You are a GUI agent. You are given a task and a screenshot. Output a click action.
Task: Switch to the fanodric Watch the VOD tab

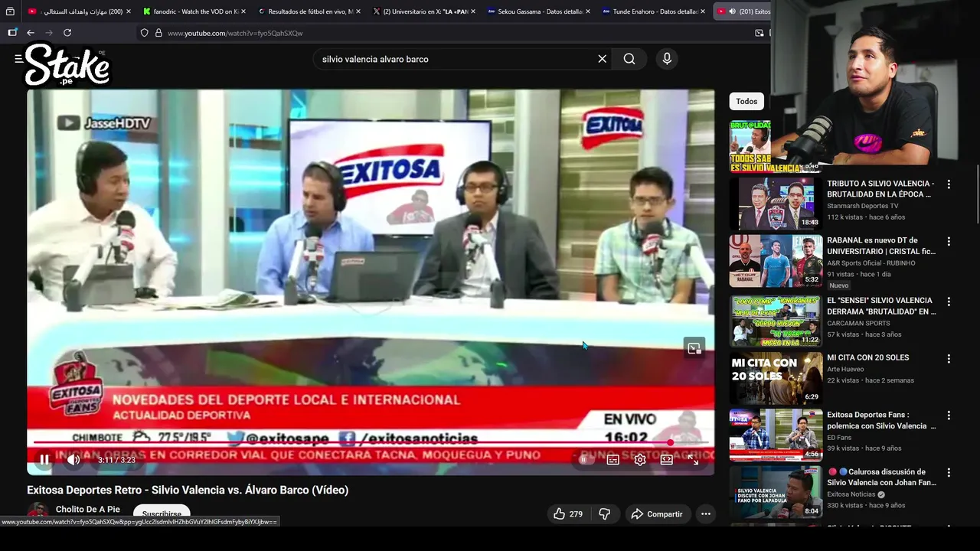191,11
